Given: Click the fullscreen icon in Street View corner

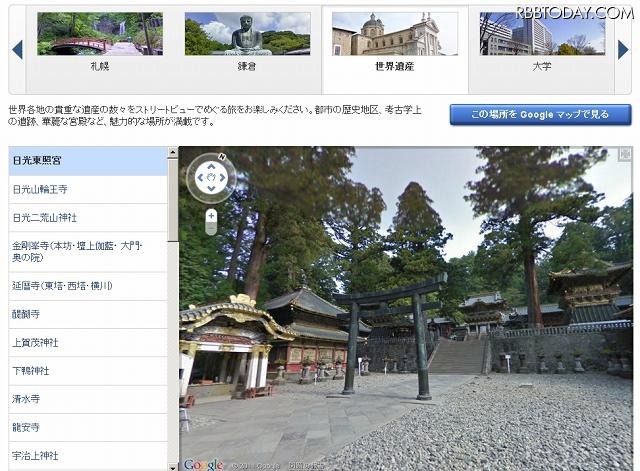Looking at the screenshot, I should click(624, 154).
